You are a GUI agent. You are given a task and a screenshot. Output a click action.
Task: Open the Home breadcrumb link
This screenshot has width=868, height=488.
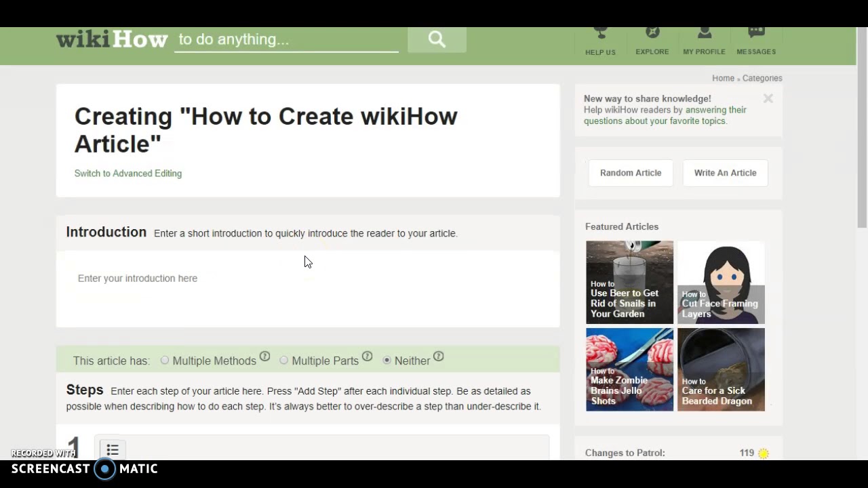(723, 78)
